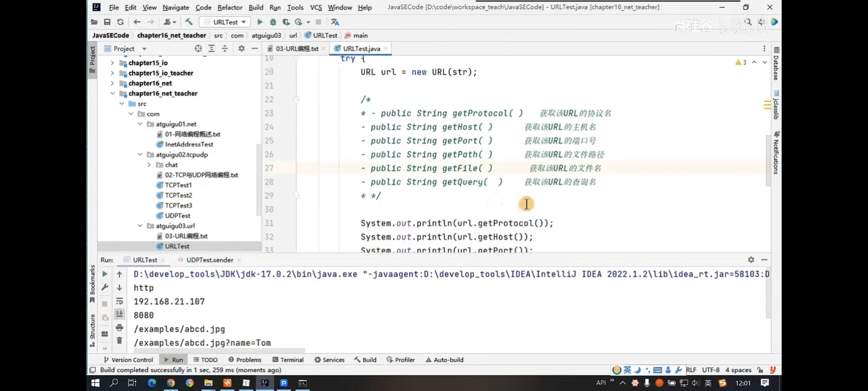Image resolution: width=868 pixels, height=391 pixels.
Task: Run URLTest with the green play button
Action: tap(260, 22)
